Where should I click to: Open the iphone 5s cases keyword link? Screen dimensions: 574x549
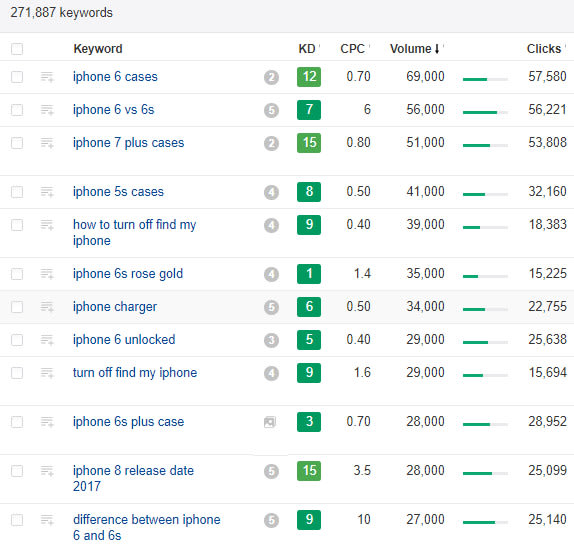pyautogui.click(x=118, y=192)
